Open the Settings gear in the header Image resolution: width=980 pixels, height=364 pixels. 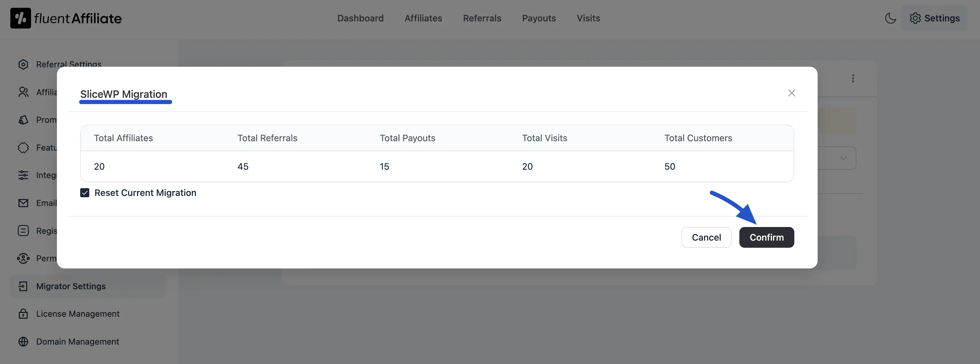pos(935,18)
